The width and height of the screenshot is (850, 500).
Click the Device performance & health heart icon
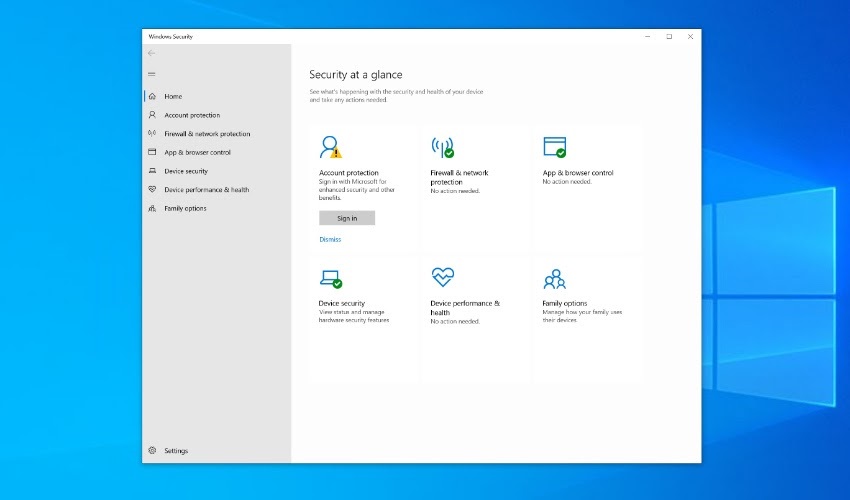point(442,277)
